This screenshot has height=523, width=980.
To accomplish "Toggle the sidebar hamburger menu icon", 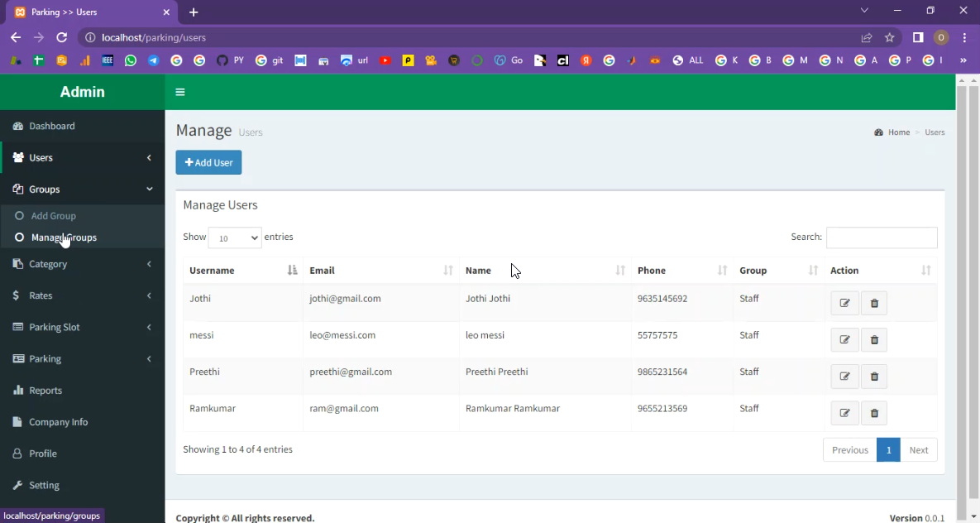I will pyautogui.click(x=180, y=93).
